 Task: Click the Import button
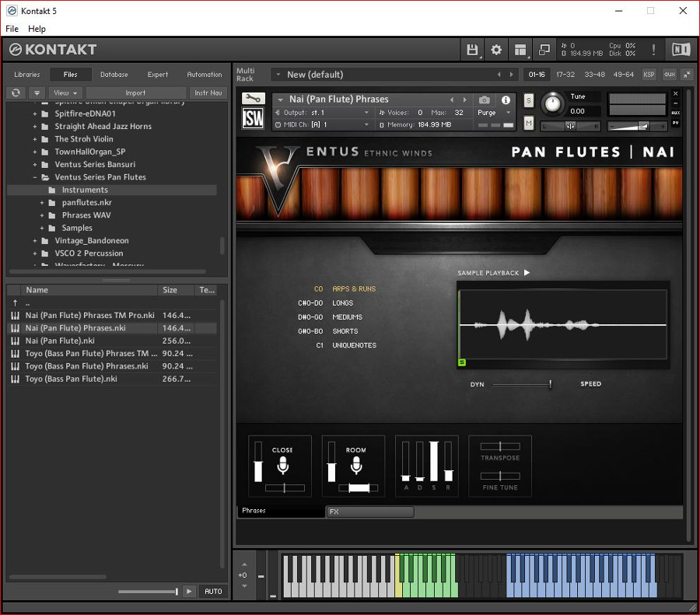(x=135, y=93)
